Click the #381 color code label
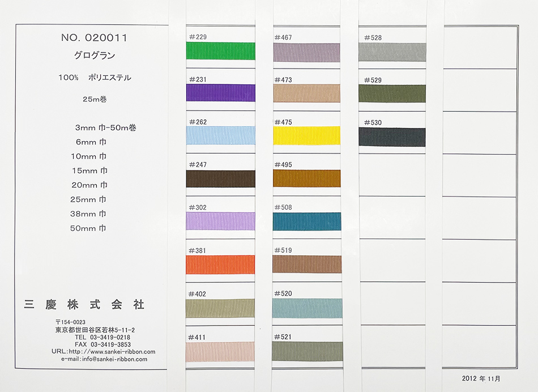The width and height of the screenshot is (538, 392). click(x=198, y=250)
